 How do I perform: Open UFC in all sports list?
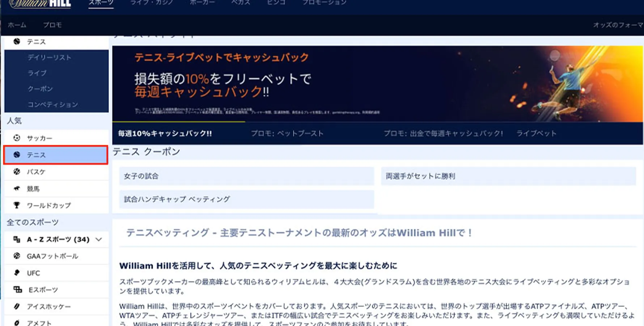click(x=56, y=273)
